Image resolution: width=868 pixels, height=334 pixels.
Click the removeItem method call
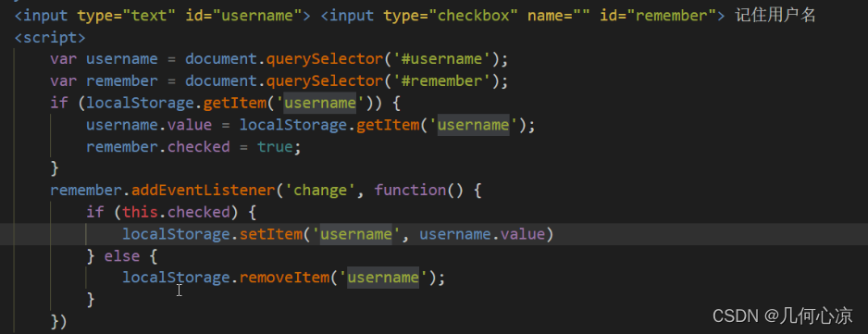click(284, 277)
